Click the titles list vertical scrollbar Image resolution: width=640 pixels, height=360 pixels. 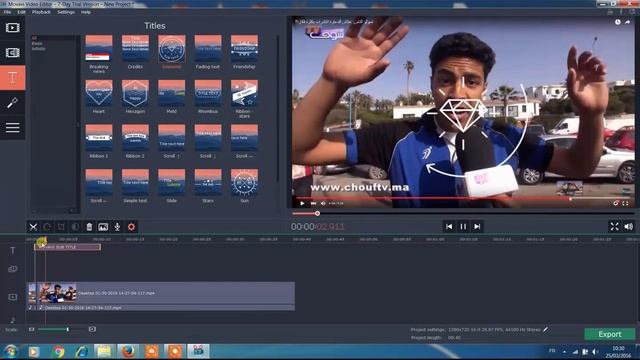(278, 110)
